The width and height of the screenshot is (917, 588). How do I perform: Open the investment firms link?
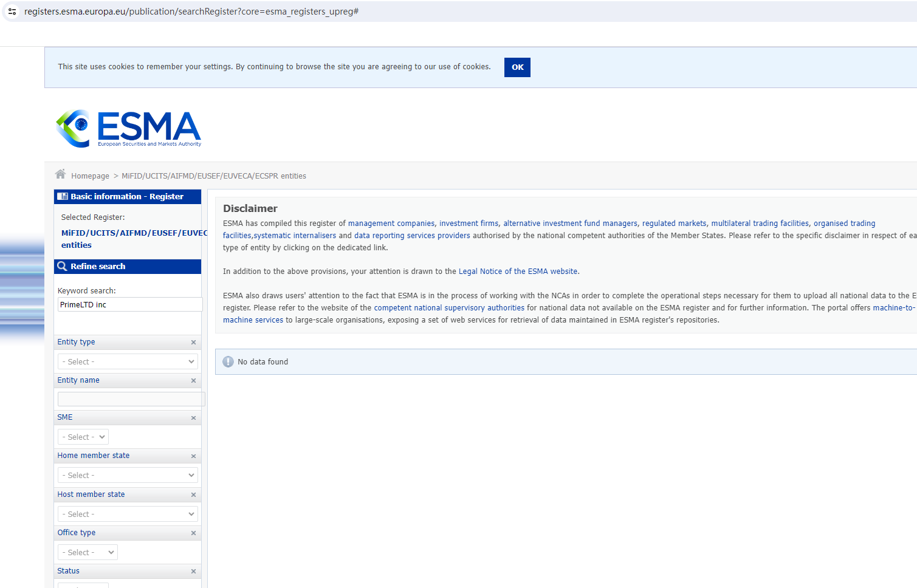tap(469, 224)
